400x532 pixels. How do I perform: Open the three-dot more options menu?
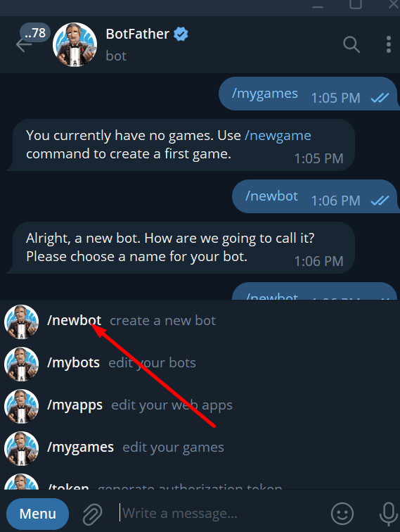click(389, 44)
